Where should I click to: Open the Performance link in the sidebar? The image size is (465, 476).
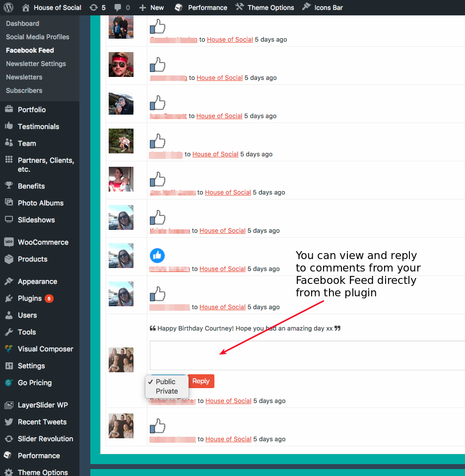(39, 455)
